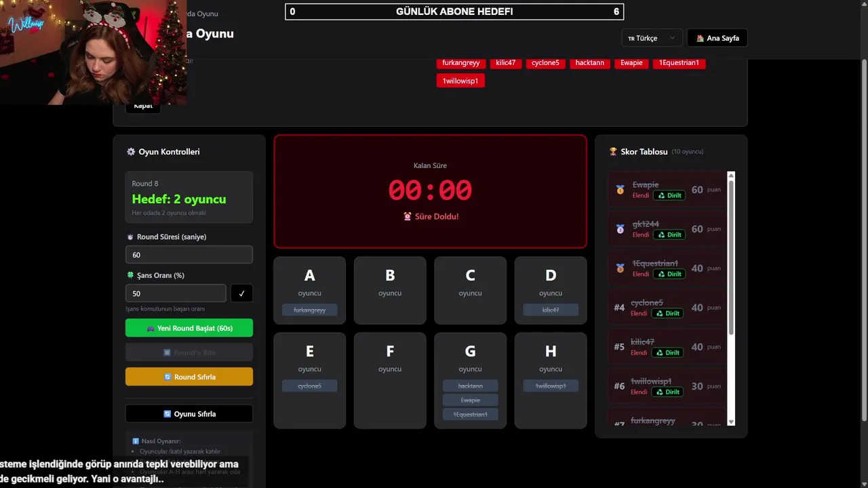868x488 pixels.
Task: Click the #4 rank label for cyclone5
Action: tap(619, 308)
